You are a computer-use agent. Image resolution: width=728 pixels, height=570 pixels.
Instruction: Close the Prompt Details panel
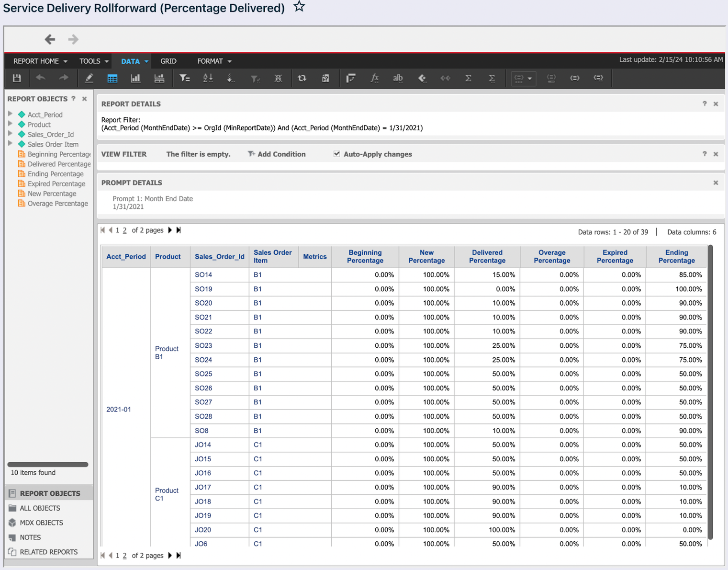tap(716, 182)
